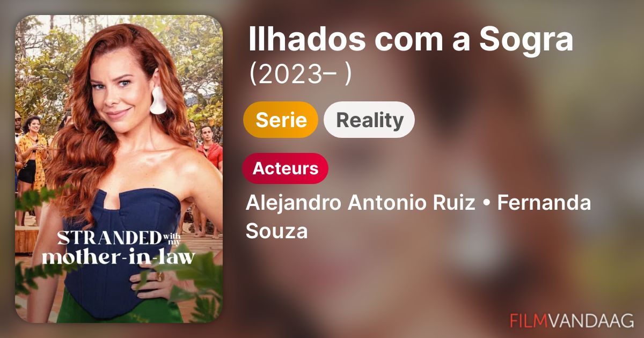The height and width of the screenshot is (338, 644).
Task: Open the series poster thumbnail
Action: [119, 169]
